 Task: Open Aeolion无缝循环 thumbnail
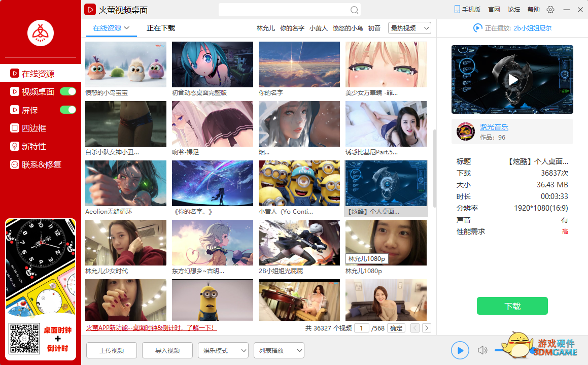(126, 183)
